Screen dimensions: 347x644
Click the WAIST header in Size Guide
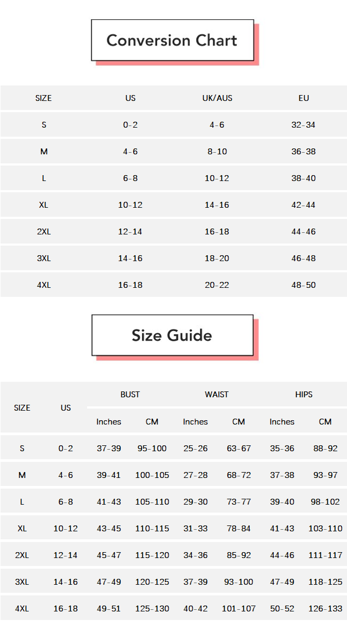point(217,395)
